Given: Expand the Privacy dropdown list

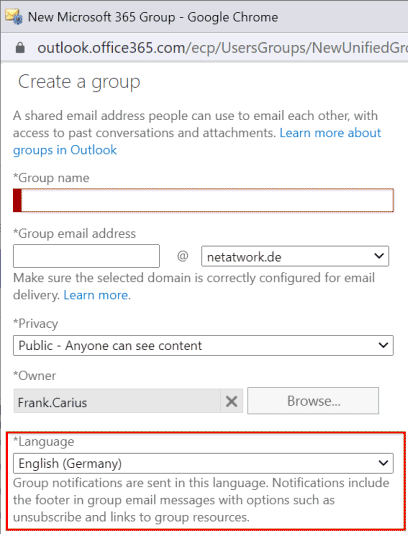Looking at the screenshot, I should 203,346.
